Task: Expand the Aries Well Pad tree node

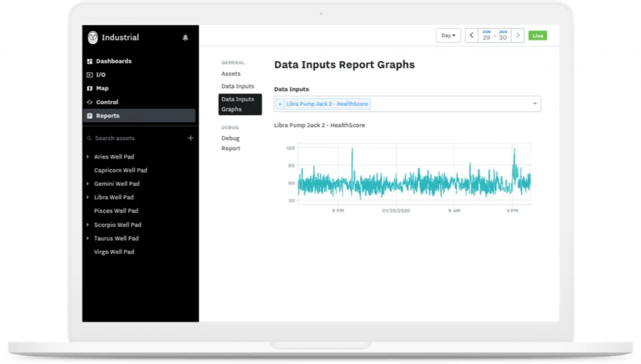Action: (x=88, y=157)
